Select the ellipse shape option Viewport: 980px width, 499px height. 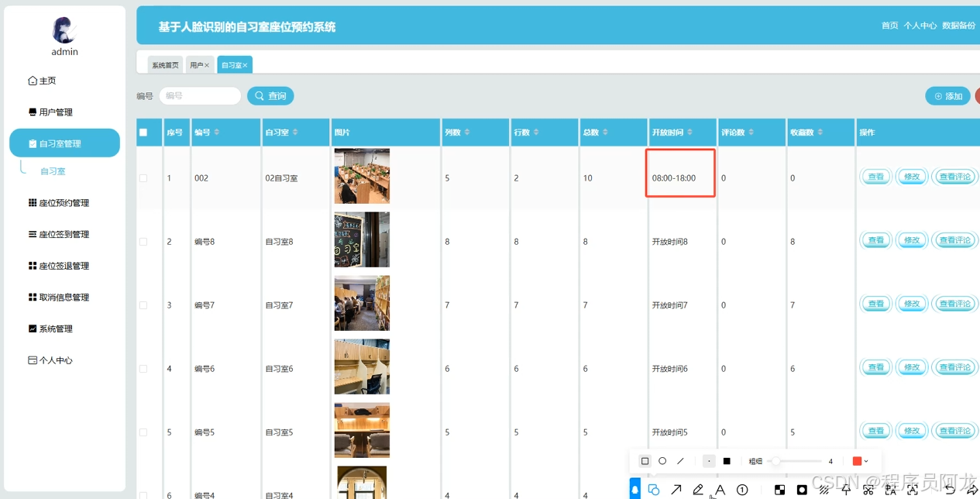click(662, 461)
